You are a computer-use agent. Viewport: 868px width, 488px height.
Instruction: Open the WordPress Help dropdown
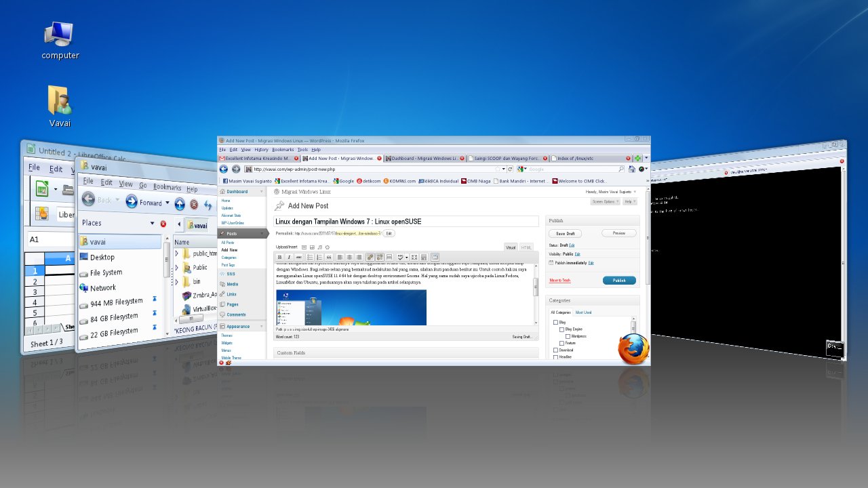pos(629,201)
